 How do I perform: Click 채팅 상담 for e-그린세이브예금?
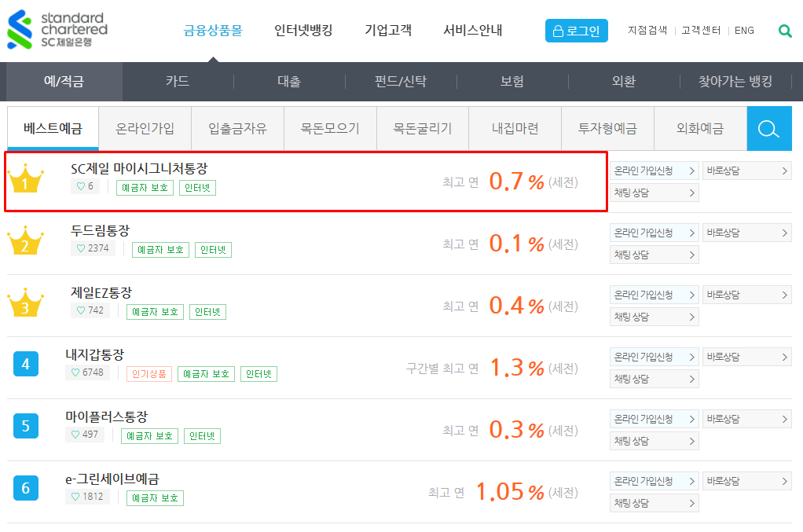point(654,503)
